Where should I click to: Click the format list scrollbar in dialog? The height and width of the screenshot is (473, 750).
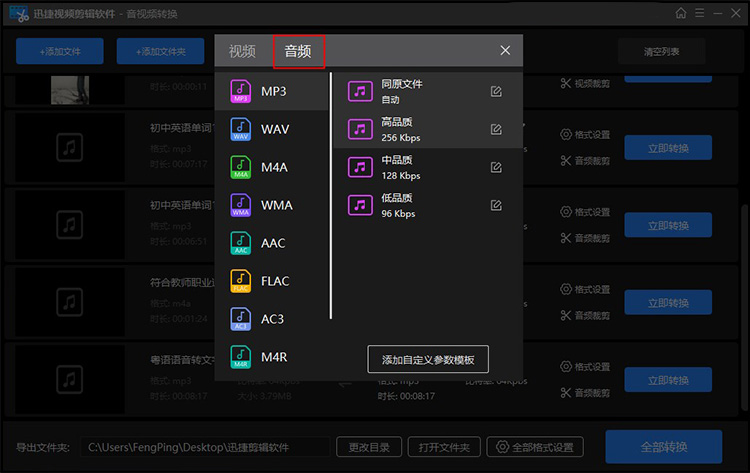coord(331,196)
